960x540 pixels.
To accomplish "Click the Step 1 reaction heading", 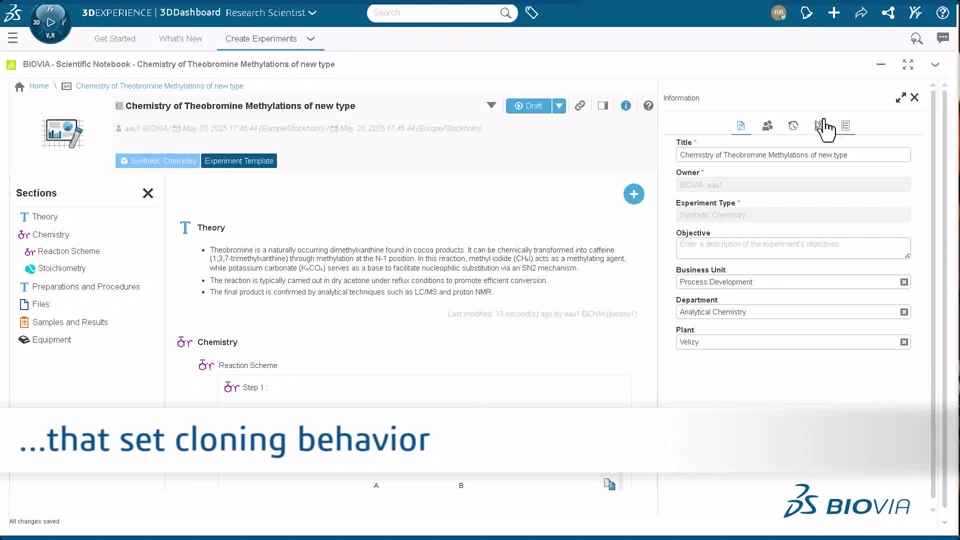I will [x=254, y=388].
